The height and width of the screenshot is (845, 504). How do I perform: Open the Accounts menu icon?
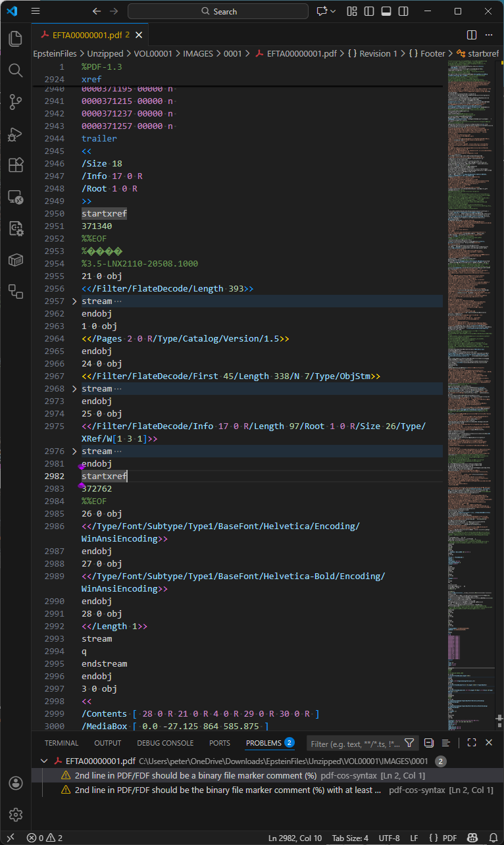click(16, 783)
